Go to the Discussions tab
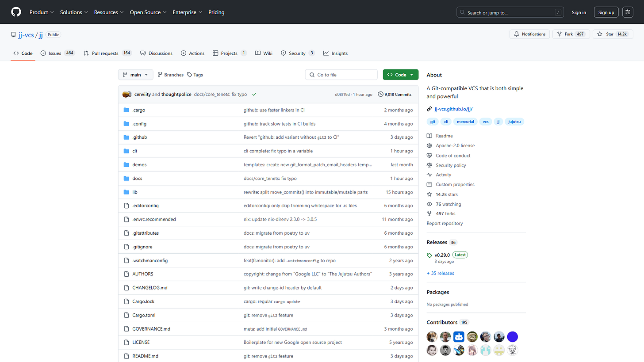Viewport: 644px width, 362px height. pyautogui.click(x=156, y=53)
